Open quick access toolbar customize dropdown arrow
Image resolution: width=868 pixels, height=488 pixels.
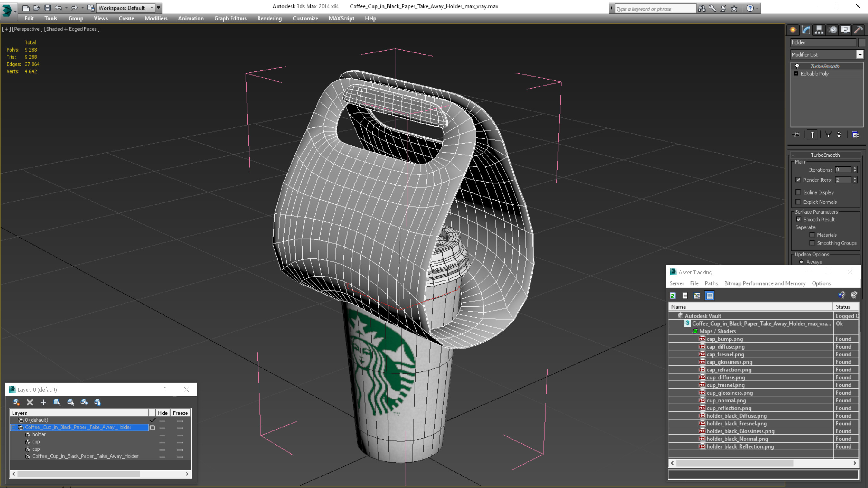point(159,8)
